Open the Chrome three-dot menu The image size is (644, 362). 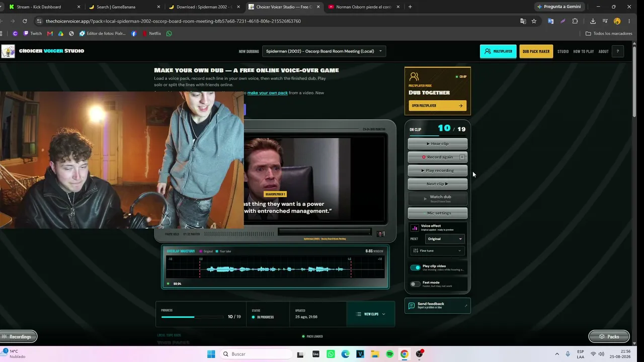(x=629, y=21)
